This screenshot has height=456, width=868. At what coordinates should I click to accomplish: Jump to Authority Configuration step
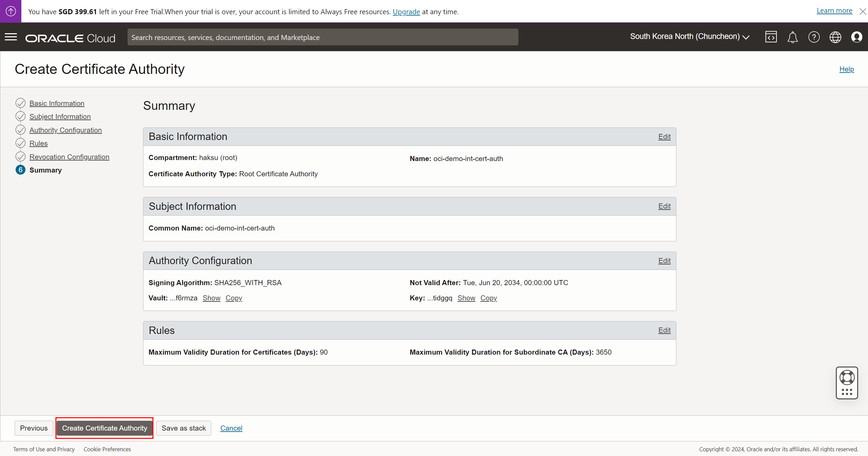pyautogui.click(x=65, y=130)
